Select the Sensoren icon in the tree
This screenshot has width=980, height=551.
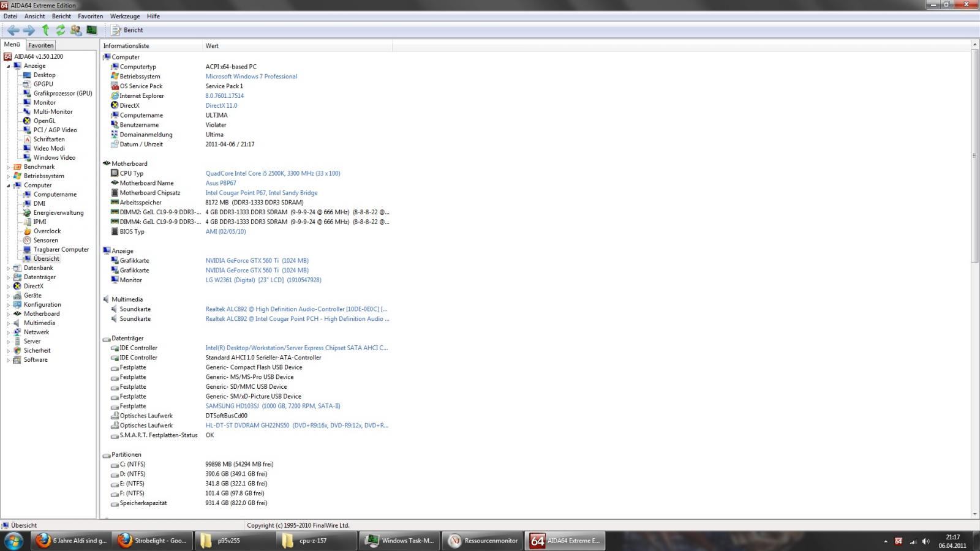pos(27,241)
